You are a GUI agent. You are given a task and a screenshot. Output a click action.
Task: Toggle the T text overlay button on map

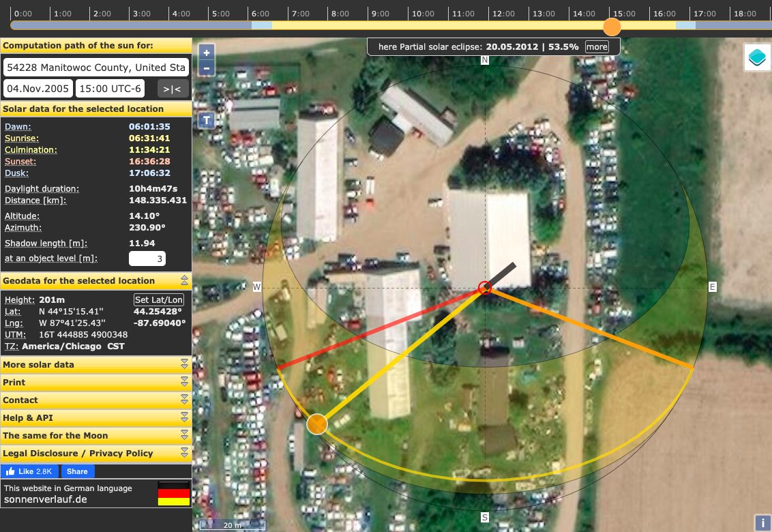206,120
